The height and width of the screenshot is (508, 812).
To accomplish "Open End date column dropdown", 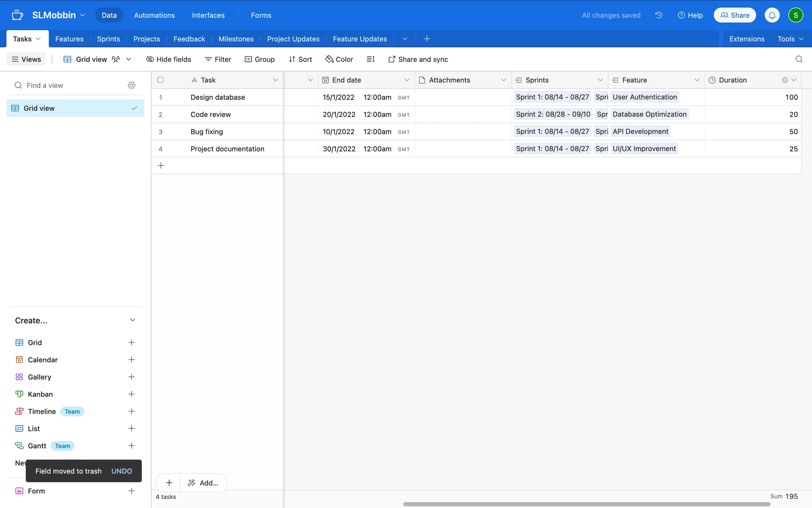I will tap(406, 80).
